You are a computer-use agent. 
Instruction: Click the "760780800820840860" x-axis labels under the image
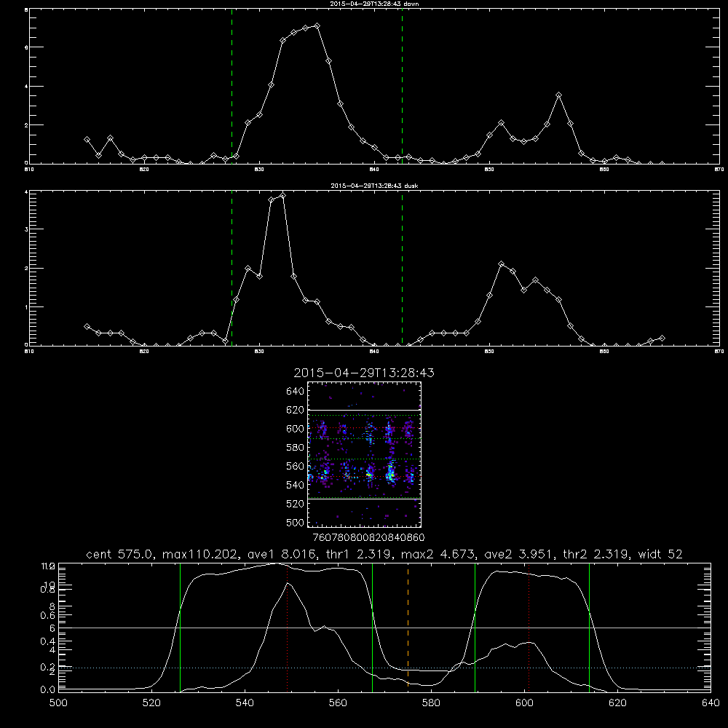coord(369,538)
